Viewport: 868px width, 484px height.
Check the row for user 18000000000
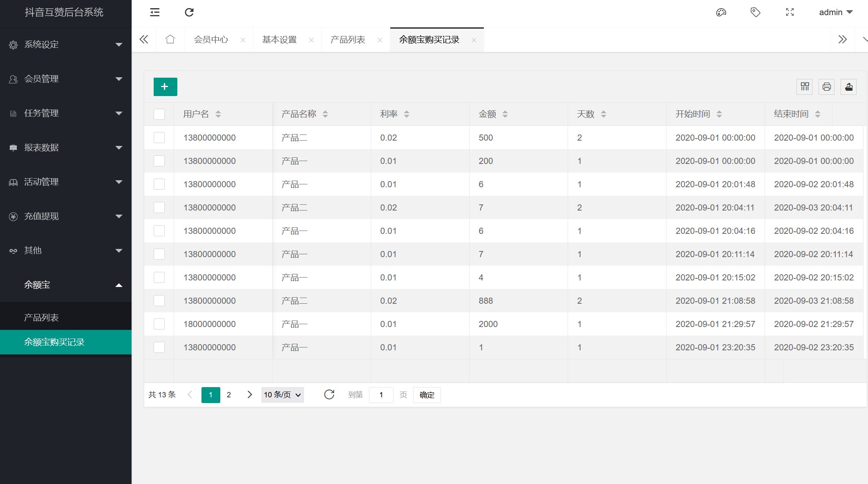pos(159,324)
